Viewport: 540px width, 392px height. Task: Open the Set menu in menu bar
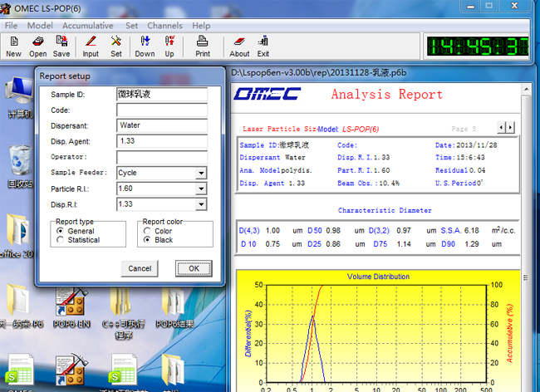(x=131, y=26)
